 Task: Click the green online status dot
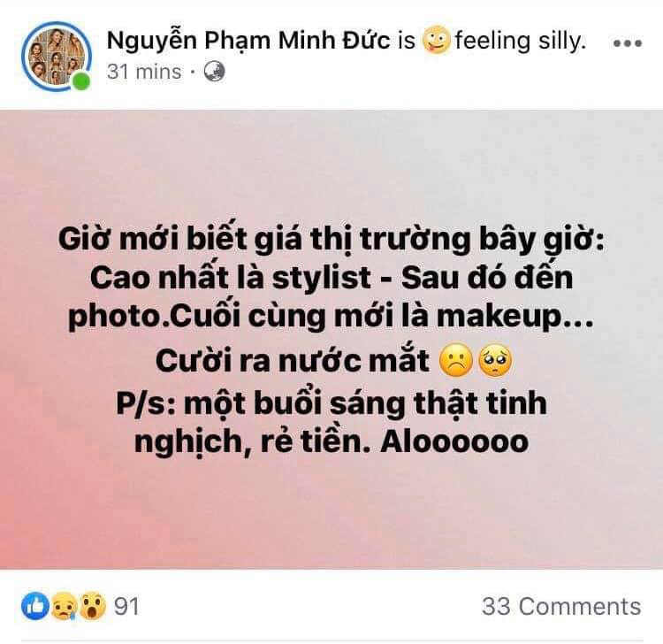[x=80, y=81]
